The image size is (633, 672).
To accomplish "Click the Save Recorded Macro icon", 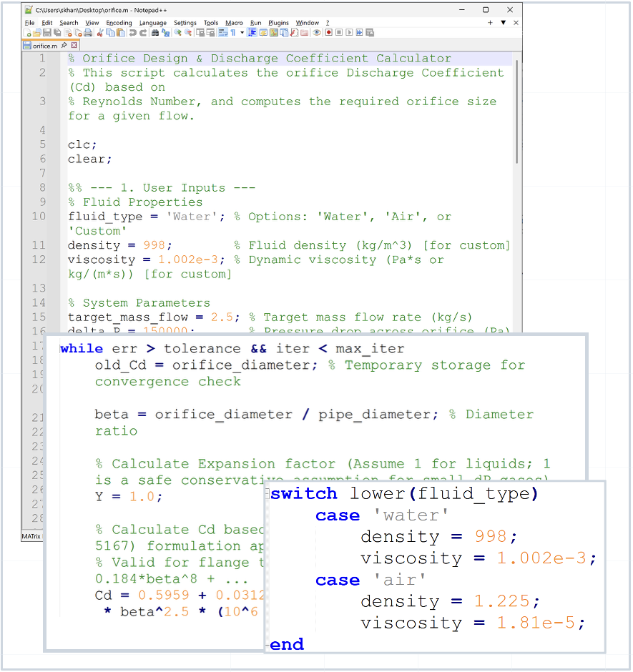I will click(x=370, y=33).
